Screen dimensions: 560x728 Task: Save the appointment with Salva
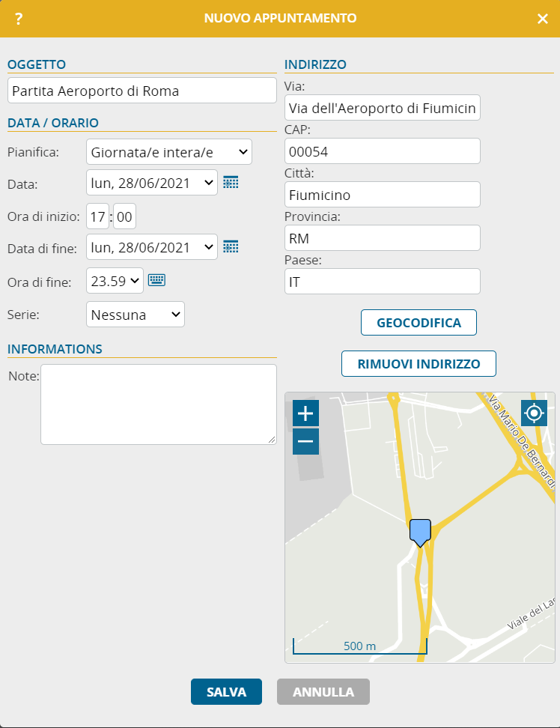(x=226, y=692)
